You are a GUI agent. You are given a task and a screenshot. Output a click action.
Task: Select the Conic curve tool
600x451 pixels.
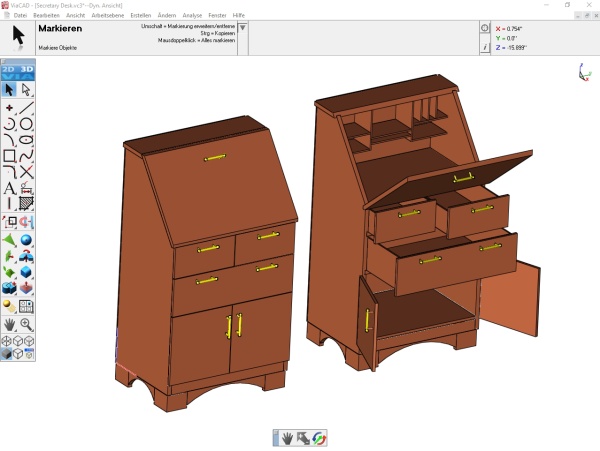(x=10, y=140)
